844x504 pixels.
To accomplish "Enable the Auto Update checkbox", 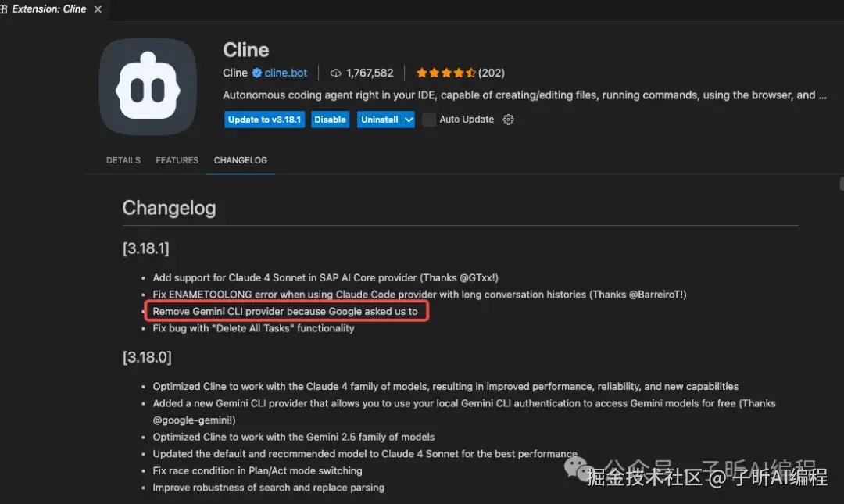I will pyautogui.click(x=428, y=120).
